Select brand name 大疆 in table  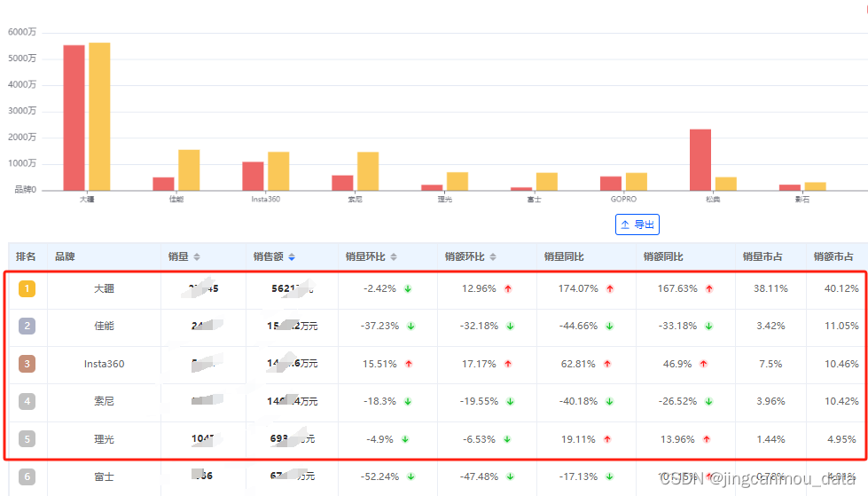pos(104,288)
